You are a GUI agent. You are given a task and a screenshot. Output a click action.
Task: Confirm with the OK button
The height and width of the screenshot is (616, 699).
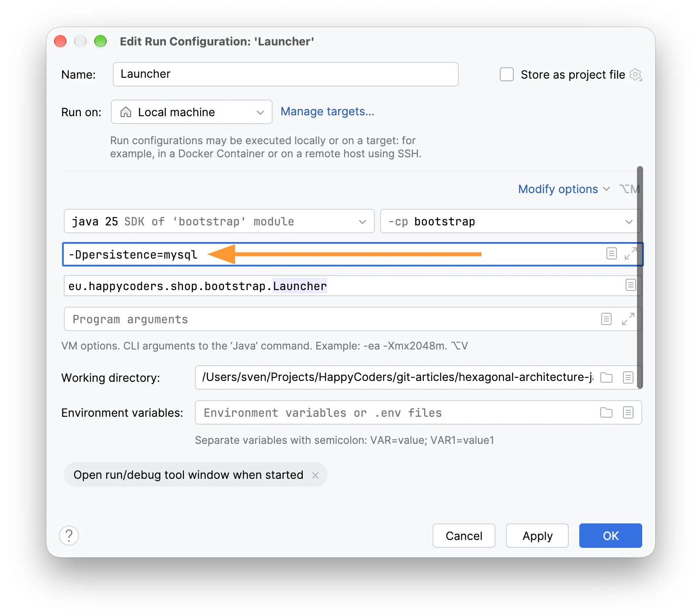pyautogui.click(x=611, y=536)
